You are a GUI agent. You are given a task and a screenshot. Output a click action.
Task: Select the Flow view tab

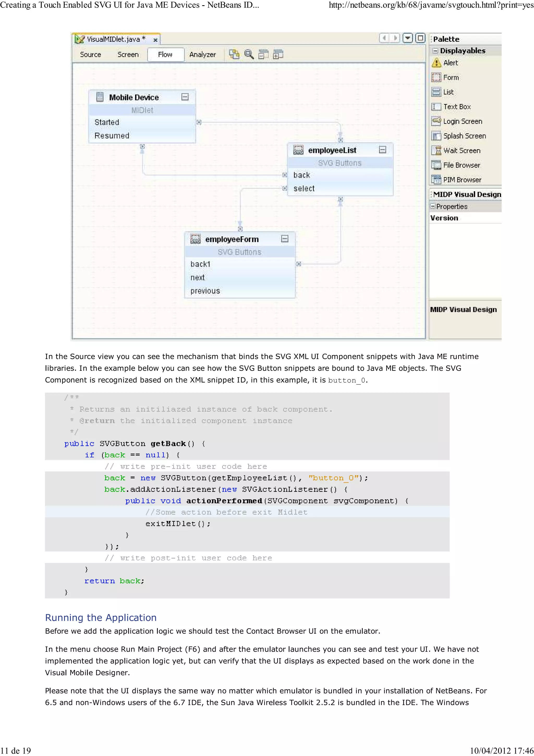(165, 54)
